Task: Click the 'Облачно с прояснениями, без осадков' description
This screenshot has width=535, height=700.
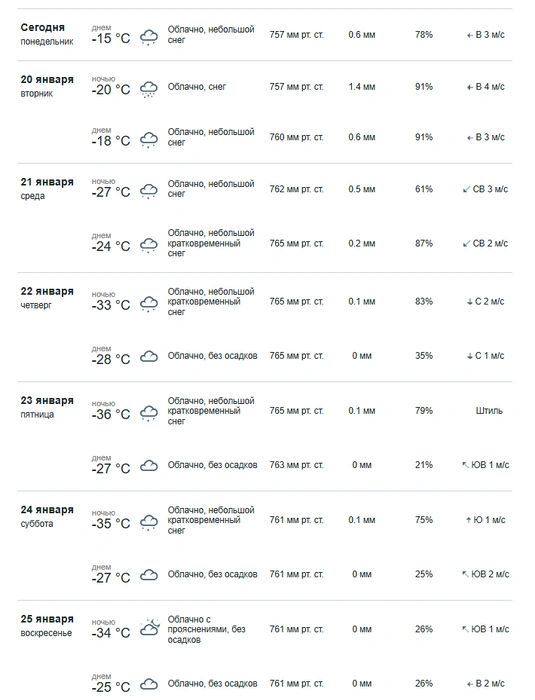Action: click(206, 629)
